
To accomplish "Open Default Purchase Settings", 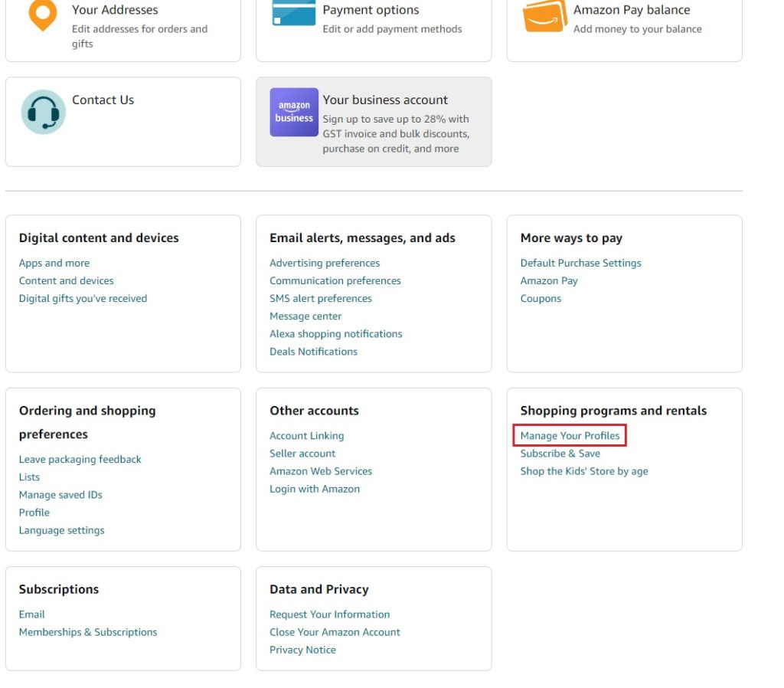I will click(580, 263).
